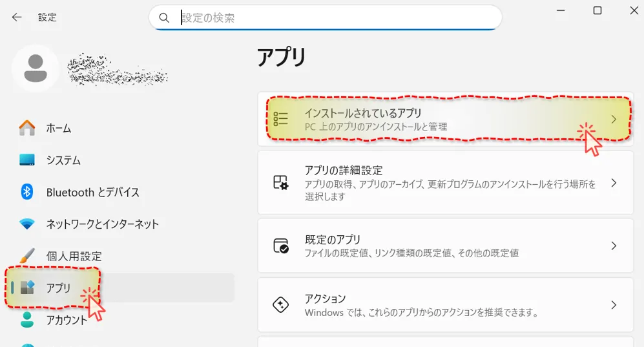644x347 pixels.
Task: Click the アプリの詳細設定 gear-grid icon
Action: [x=281, y=182]
